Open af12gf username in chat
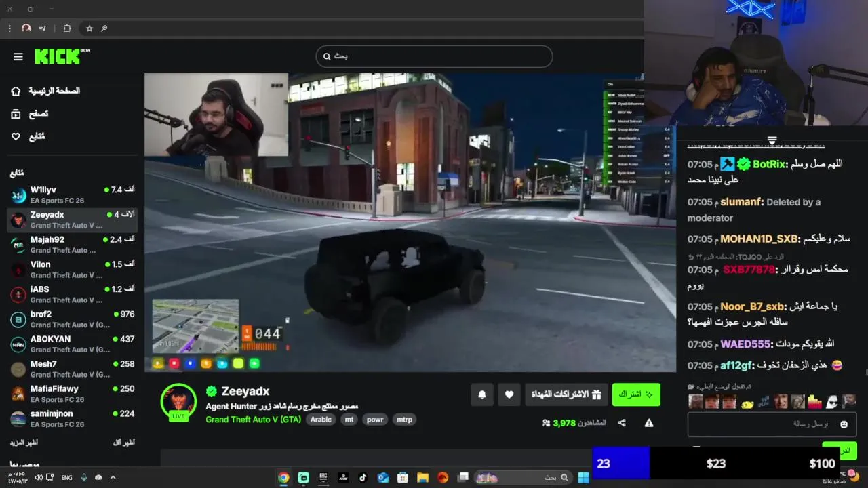The width and height of the screenshot is (868, 488). tap(736, 365)
